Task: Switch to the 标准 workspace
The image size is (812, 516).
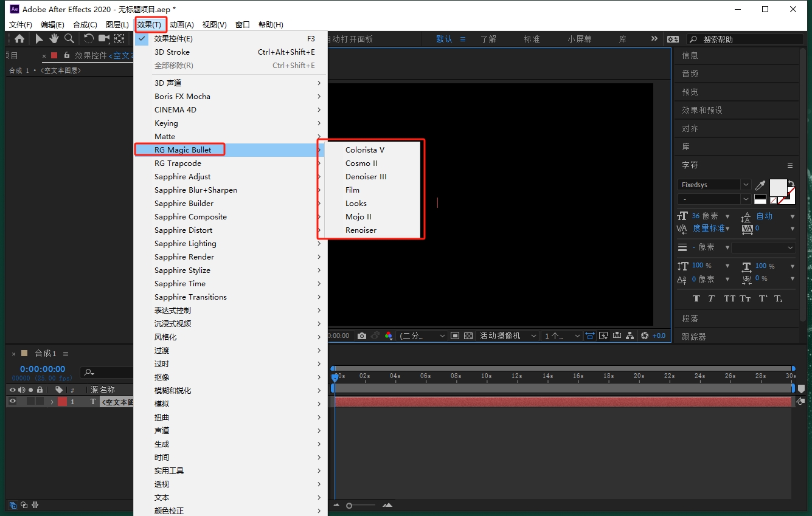Action: 532,39
